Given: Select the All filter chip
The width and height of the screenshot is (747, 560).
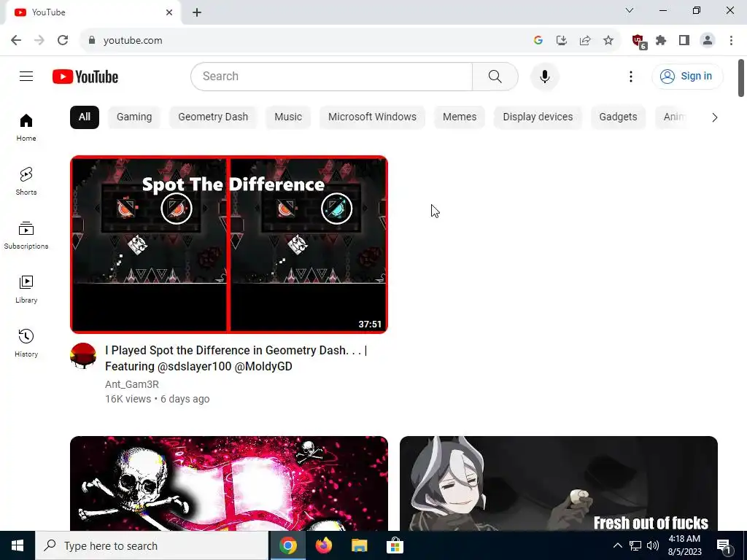Looking at the screenshot, I should click(85, 117).
